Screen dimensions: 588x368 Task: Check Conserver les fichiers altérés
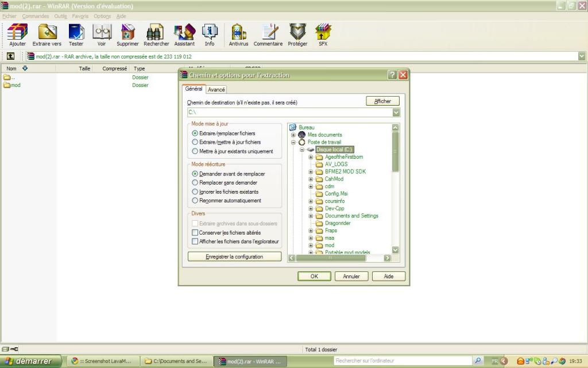pyautogui.click(x=195, y=232)
